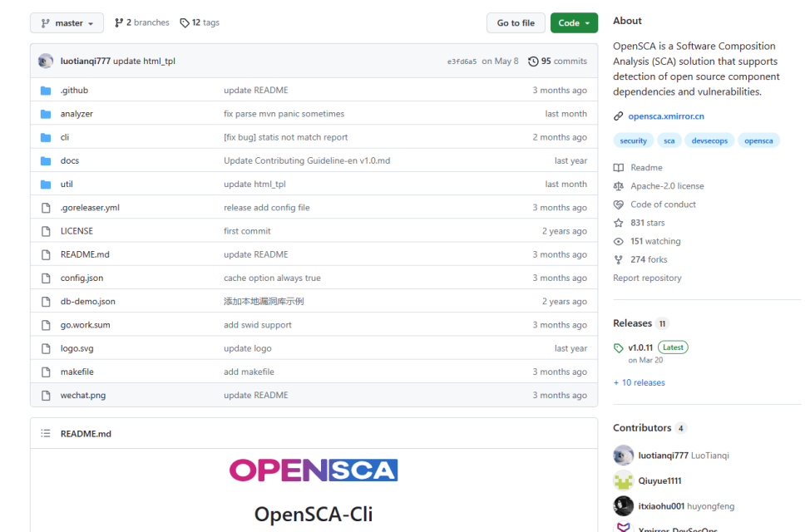Select the sca topic tag
The image size is (805, 532).
coord(669,140)
